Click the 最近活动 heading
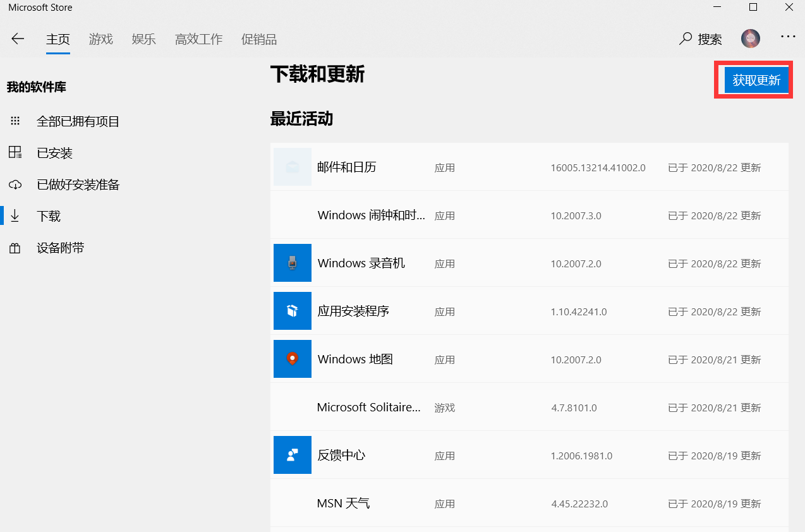The image size is (805, 532). click(x=301, y=119)
